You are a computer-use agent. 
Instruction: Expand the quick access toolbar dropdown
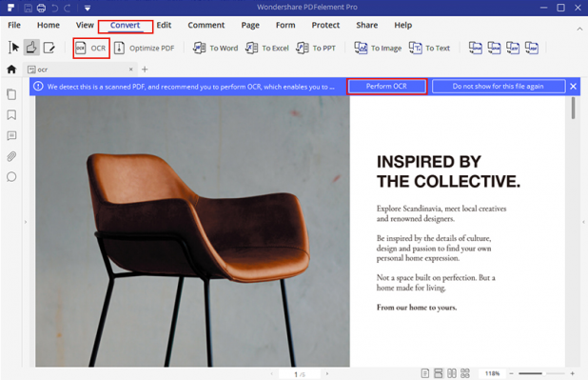click(87, 8)
